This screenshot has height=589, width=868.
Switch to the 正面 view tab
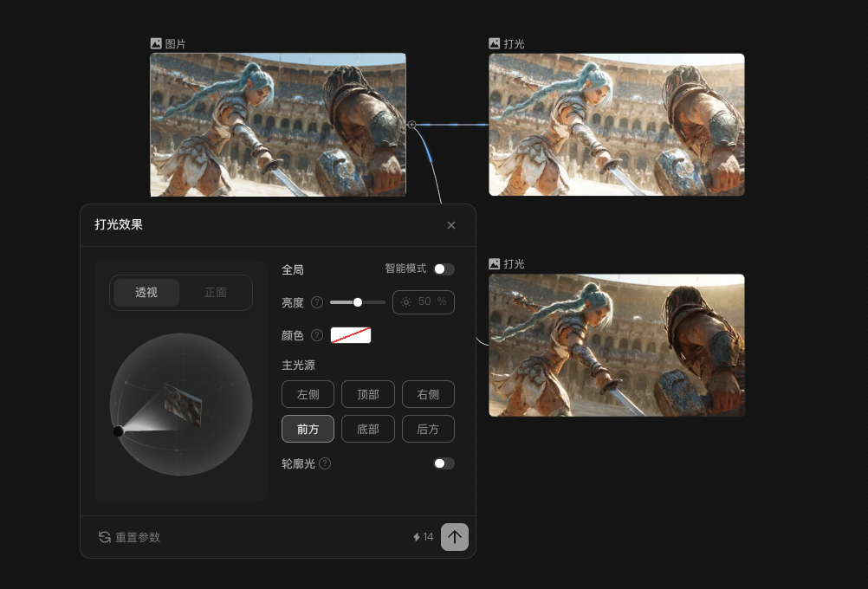click(x=216, y=293)
